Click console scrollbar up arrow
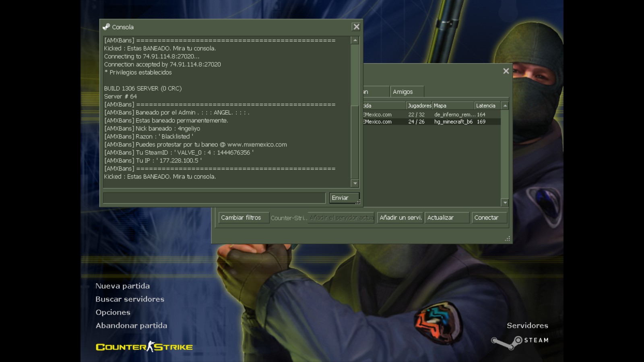The width and height of the screenshot is (644, 362). click(355, 40)
